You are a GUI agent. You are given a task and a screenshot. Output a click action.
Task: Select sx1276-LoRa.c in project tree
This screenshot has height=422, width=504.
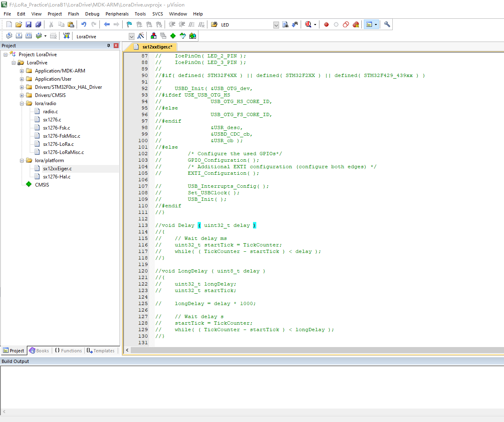(58, 144)
